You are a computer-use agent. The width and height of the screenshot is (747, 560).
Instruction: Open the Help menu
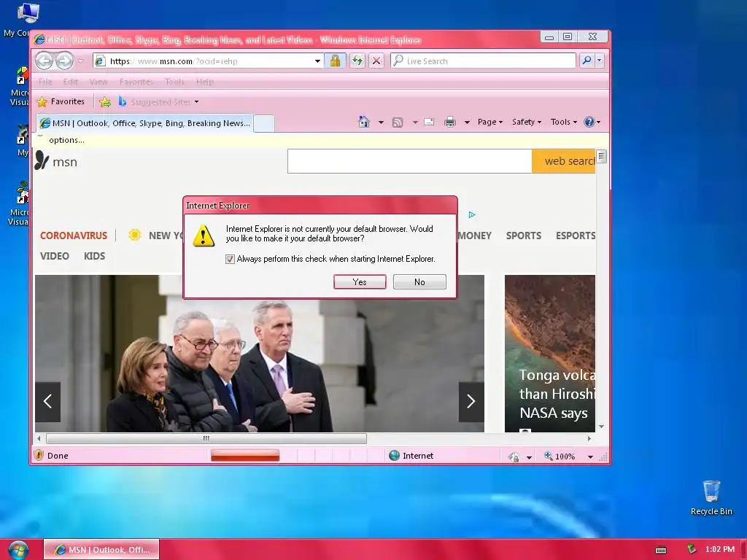coord(205,82)
